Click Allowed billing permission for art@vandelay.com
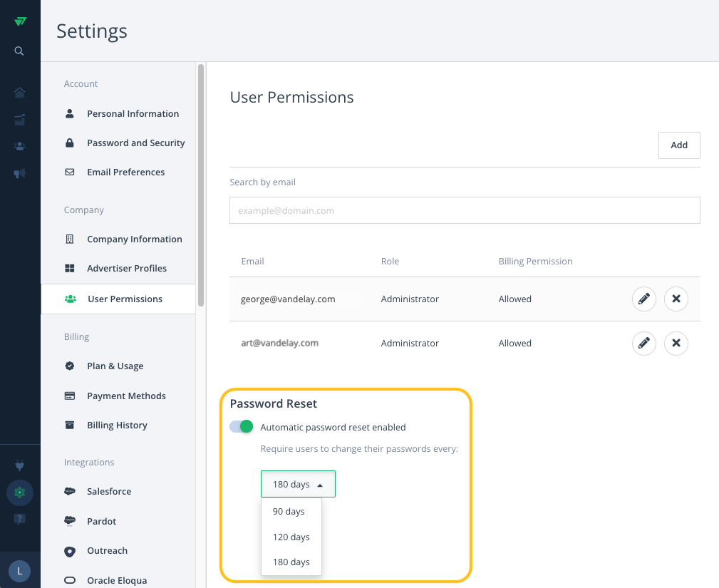The height and width of the screenshot is (588, 719). (x=515, y=343)
